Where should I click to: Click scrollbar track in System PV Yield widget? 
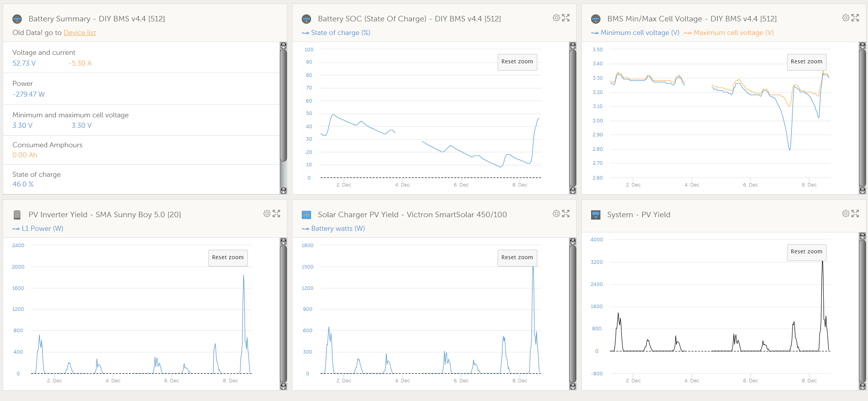[862, 311]
